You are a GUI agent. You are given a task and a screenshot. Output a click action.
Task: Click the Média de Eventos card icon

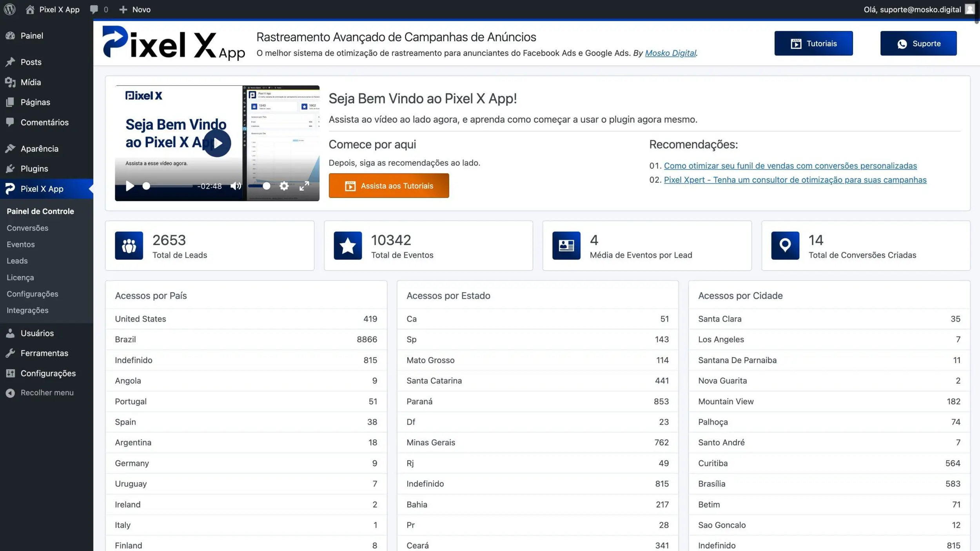coord(566,245)
